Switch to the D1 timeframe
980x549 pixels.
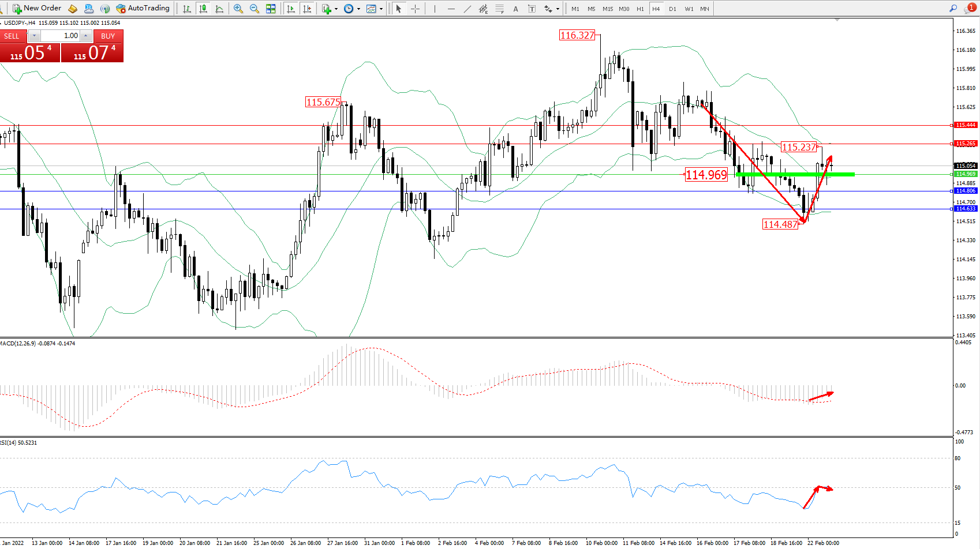tap(672, 9)
